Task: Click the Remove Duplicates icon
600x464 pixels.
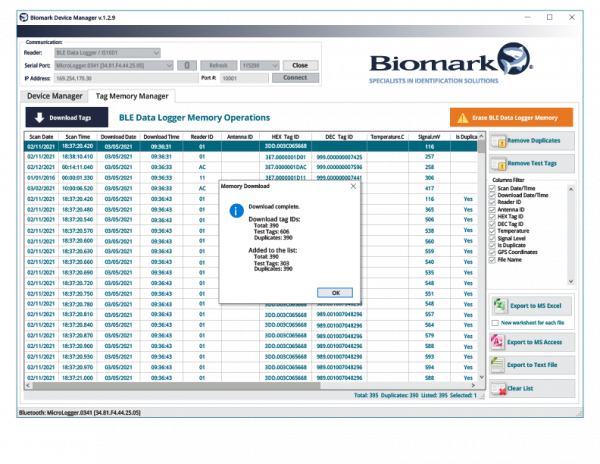Action: (499, 141)
